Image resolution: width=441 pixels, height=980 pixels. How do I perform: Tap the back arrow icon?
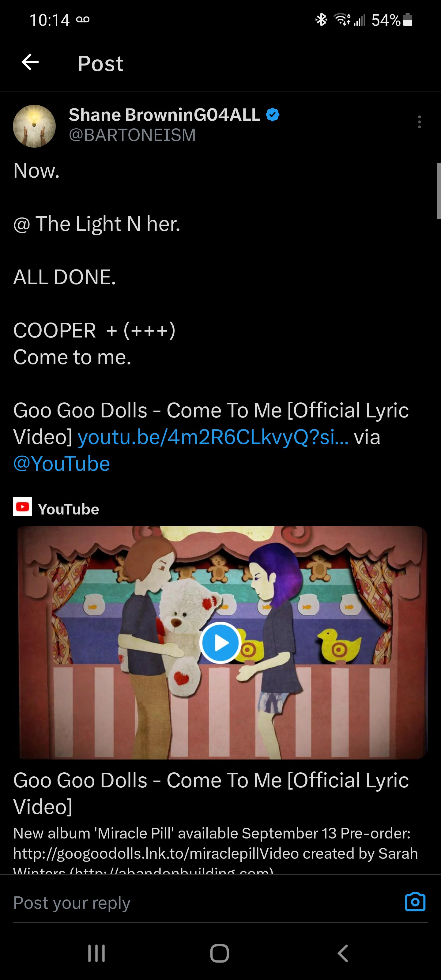coord(30,62)
